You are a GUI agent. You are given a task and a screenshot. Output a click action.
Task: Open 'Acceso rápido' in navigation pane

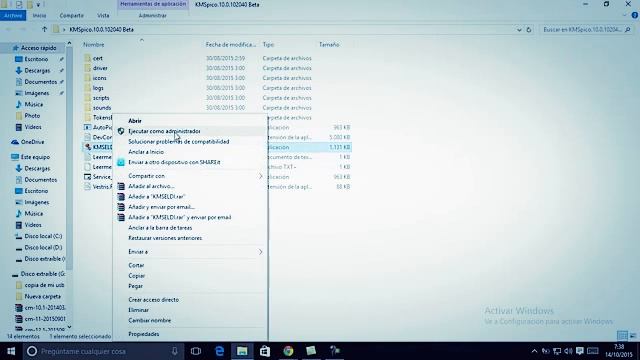click(x=38, y=48)
